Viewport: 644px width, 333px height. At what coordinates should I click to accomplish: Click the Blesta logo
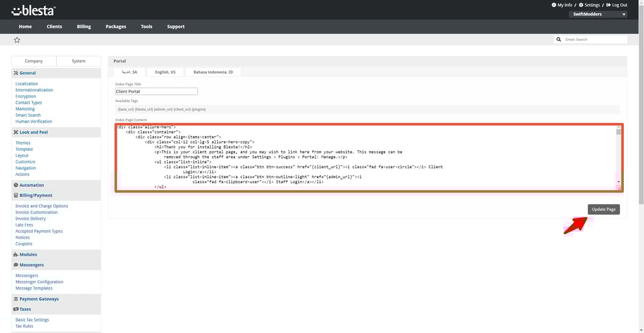point(34,10)
